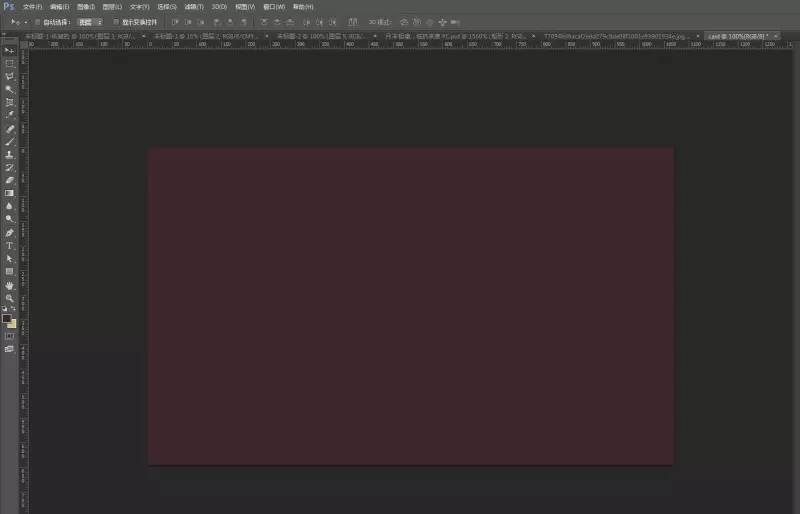Close the card @ 100% document tab
The image size is (800, 514).
click(776, 36)
